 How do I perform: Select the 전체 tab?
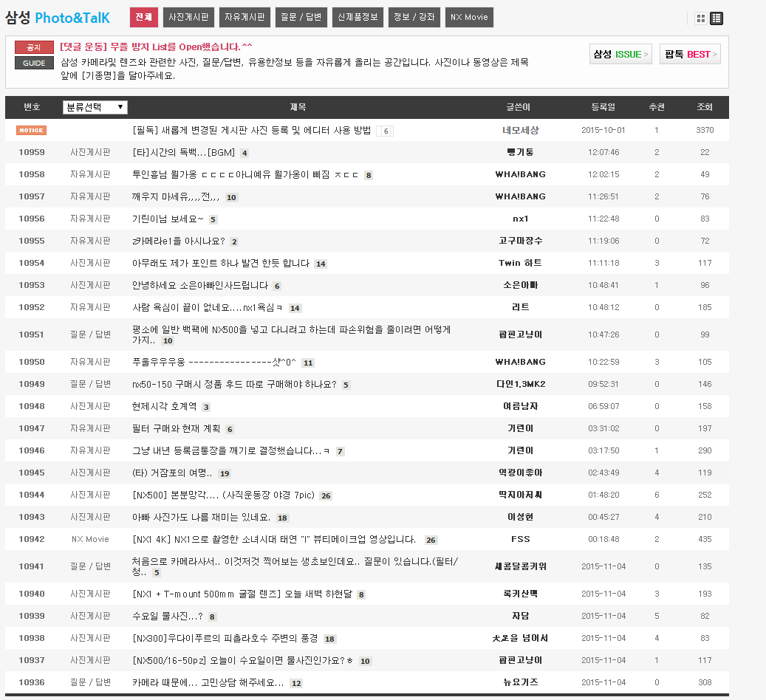tap(143, 17)
